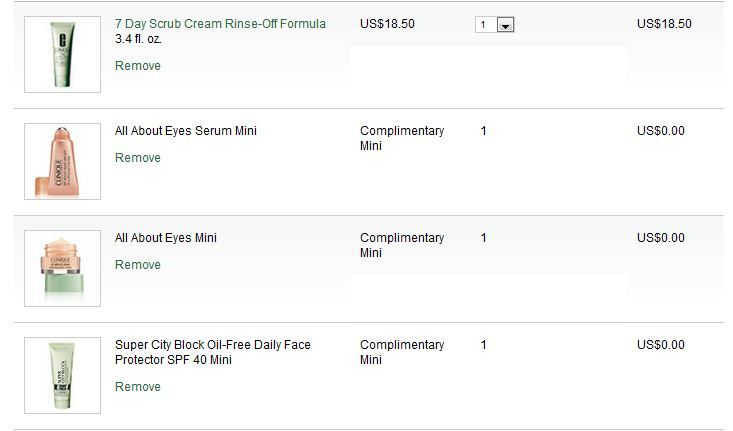Expand the quantity dropdown arrow
Screen dimensions: 733x431
point(505,25)
